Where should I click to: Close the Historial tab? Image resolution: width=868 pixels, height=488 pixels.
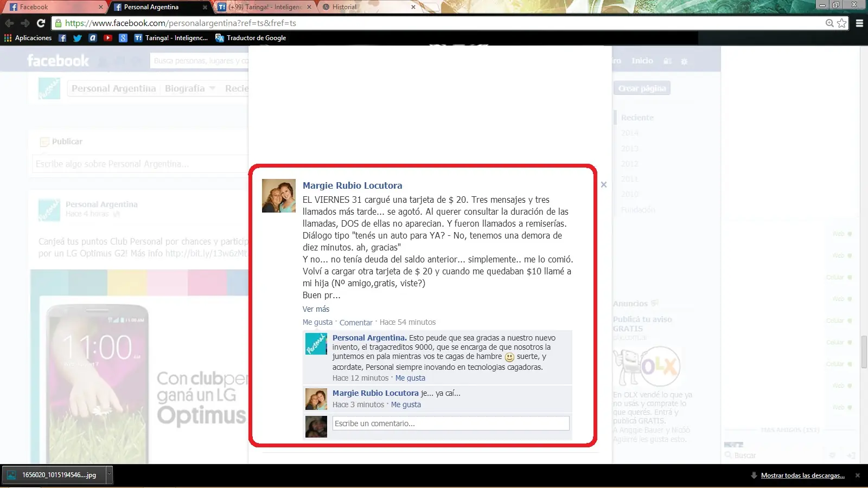(x=413, y=7)
